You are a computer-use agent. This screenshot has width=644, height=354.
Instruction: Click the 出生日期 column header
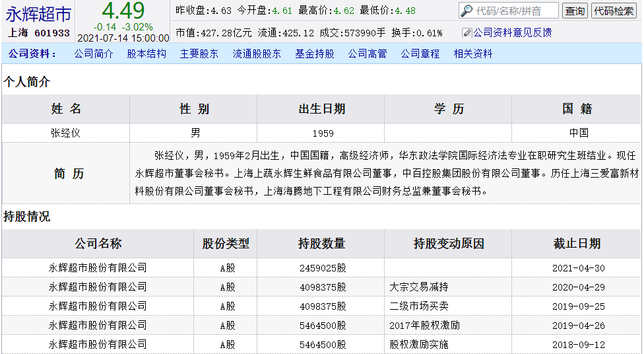click(321, 109)
